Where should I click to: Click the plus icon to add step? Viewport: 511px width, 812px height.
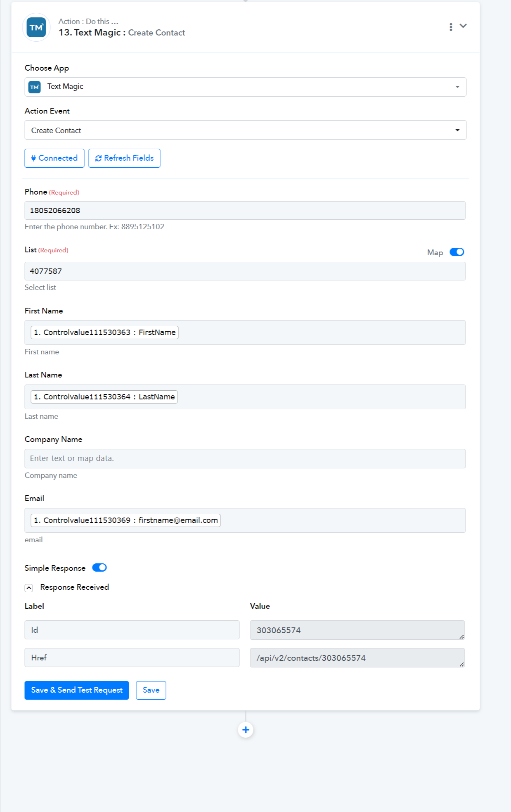point(246,730)
